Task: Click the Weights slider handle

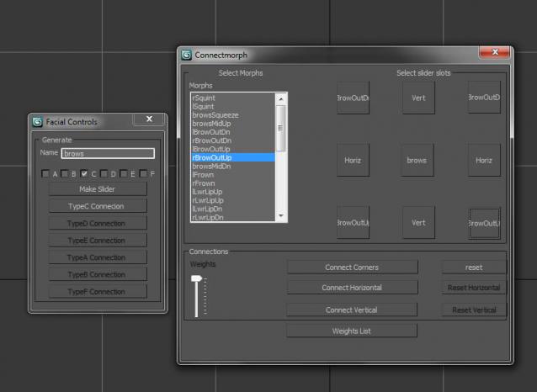Action: [x=197, y=278]
